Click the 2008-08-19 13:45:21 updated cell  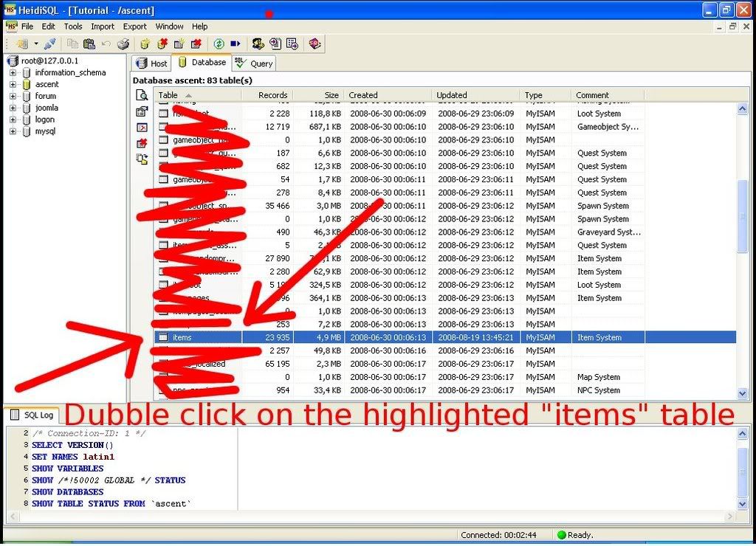tap(476, 337)
